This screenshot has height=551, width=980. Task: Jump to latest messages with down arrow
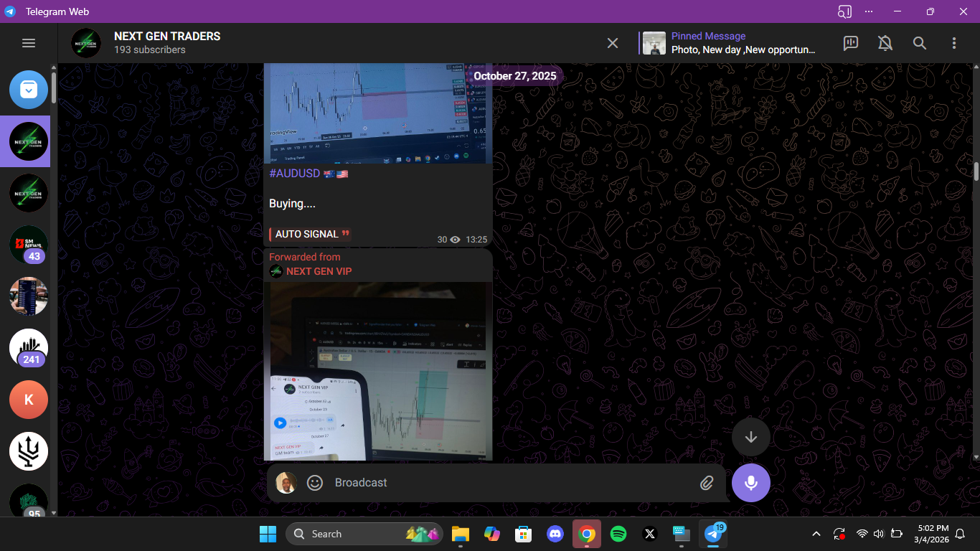pyautogui.click(x=751, y=437)
